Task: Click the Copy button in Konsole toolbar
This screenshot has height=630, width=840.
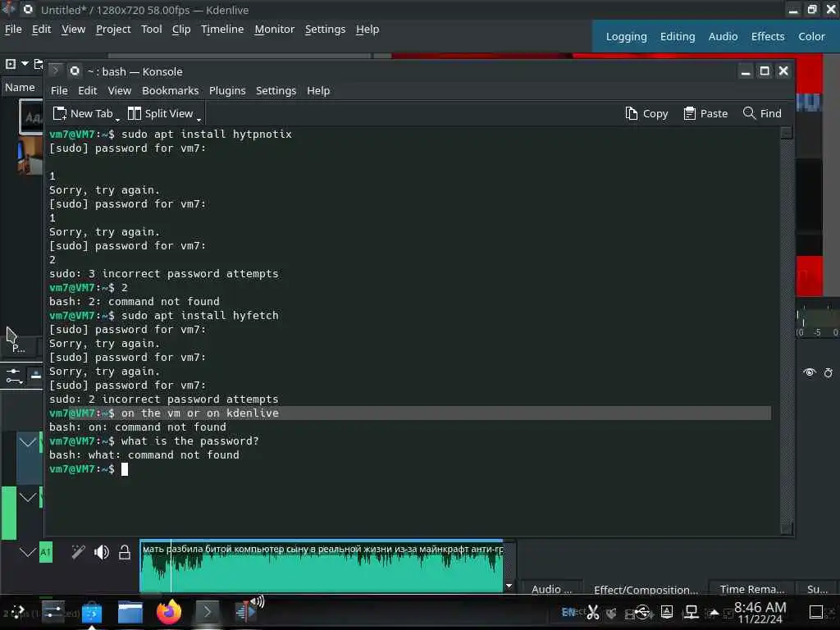Action: pyautogui.click(x=647, y=113)
